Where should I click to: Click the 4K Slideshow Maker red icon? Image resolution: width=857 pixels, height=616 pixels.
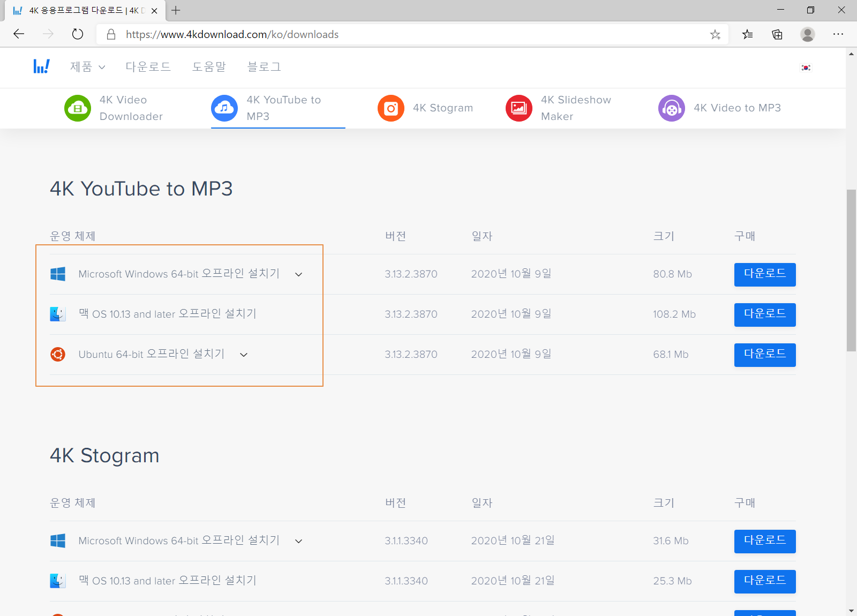519,108
